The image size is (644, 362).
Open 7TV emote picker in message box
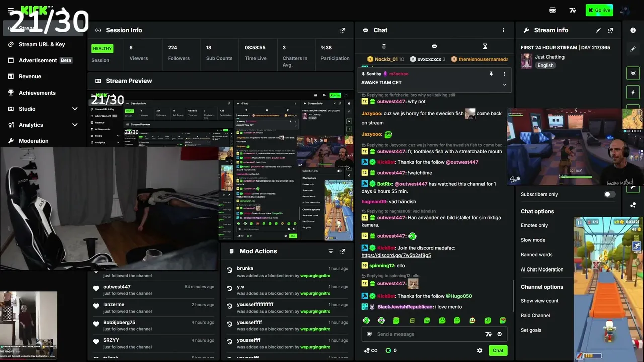point(488,334)
